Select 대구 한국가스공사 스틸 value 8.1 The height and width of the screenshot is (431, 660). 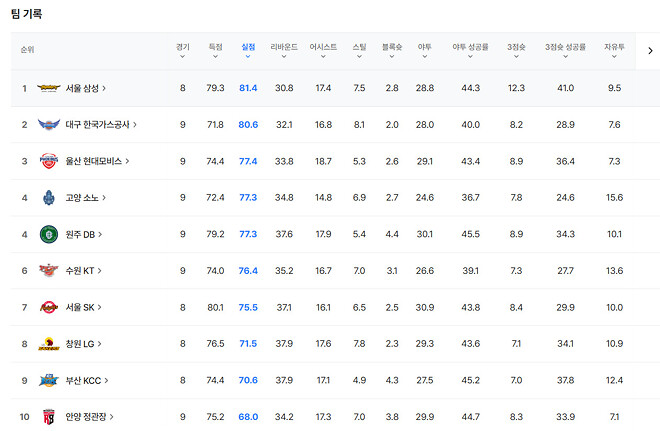pos(359,125)
